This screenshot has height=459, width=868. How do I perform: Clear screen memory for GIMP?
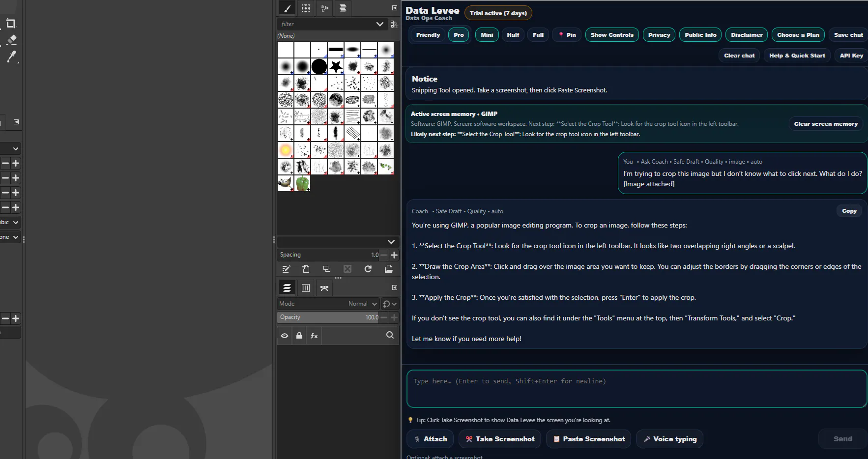pyautogui.click(x=826, y=124)
